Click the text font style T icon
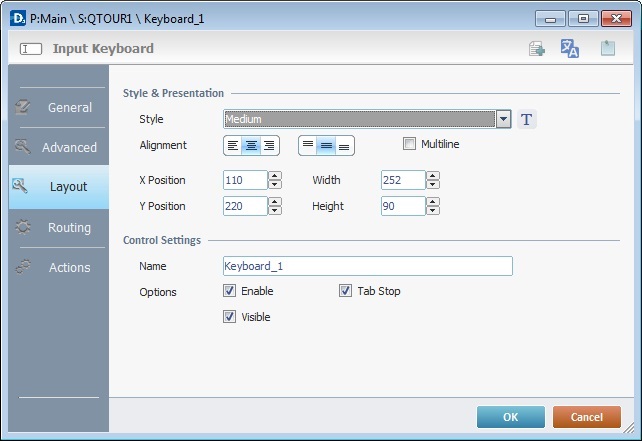The width and height of the screenshot is (642, 441). click(527, 120)
